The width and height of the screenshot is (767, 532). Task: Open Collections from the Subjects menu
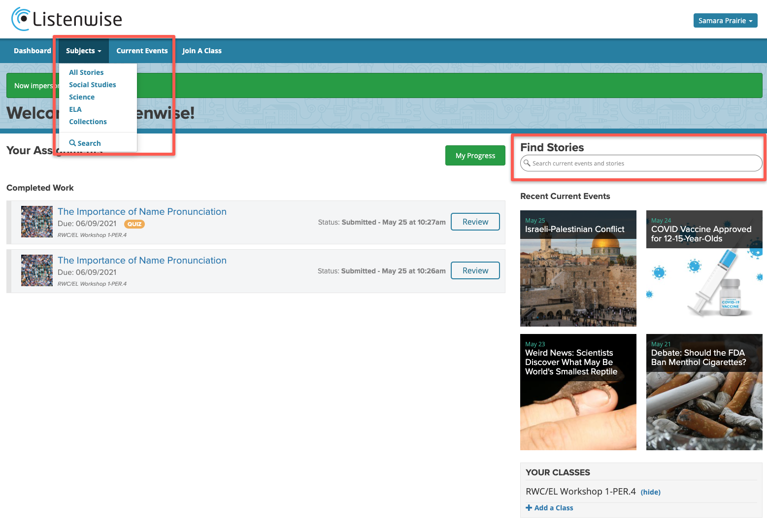coord(88,122)
